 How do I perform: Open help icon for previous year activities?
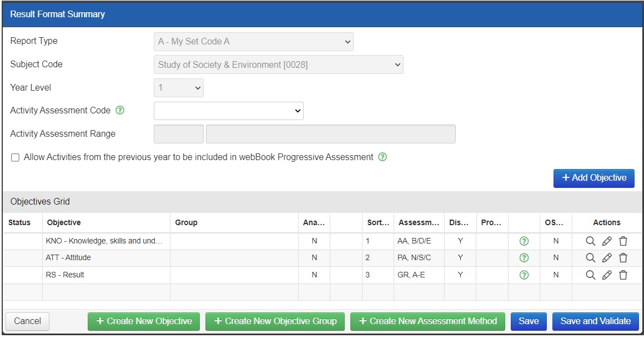[383, 157]
